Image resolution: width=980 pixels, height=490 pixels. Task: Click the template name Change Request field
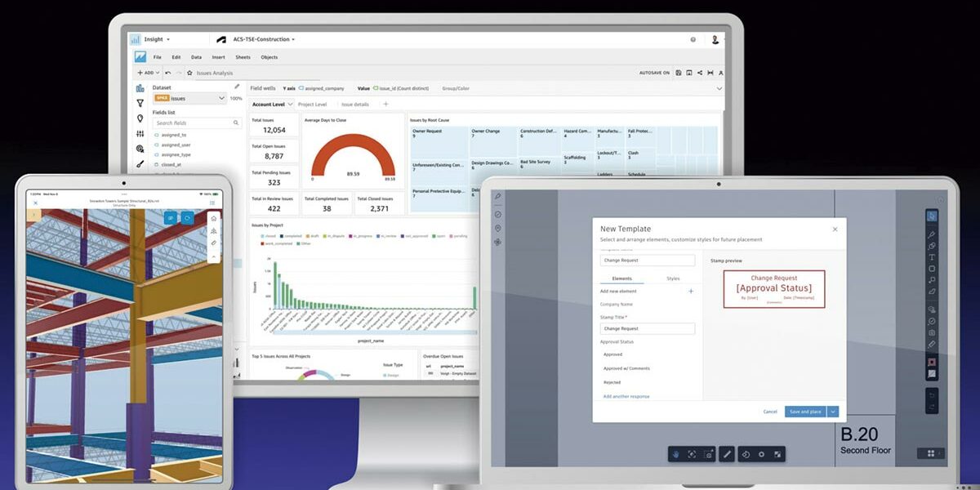pos(647,261)
